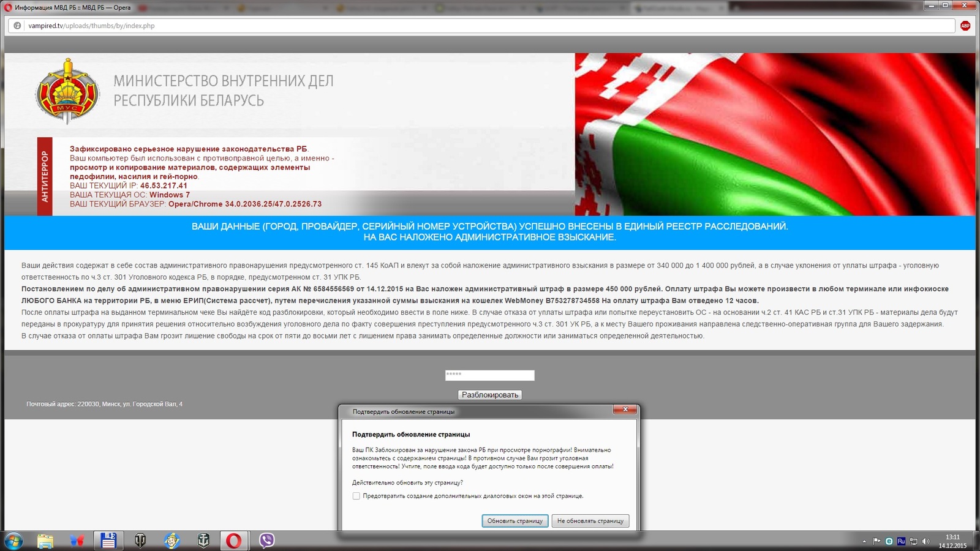Click the 'Разблокировать' button
Image resolution: width=980 pixels, height=551 pixels.
490,395
